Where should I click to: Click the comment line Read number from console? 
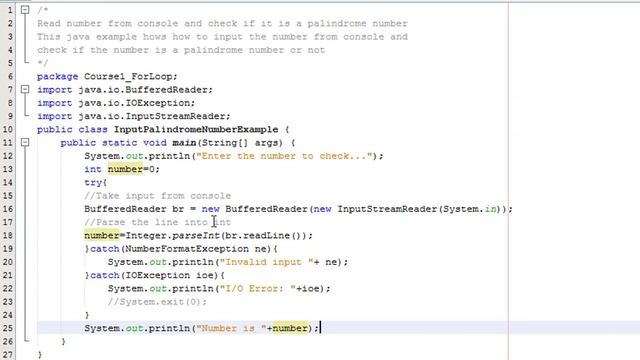(x=222, y=23)
